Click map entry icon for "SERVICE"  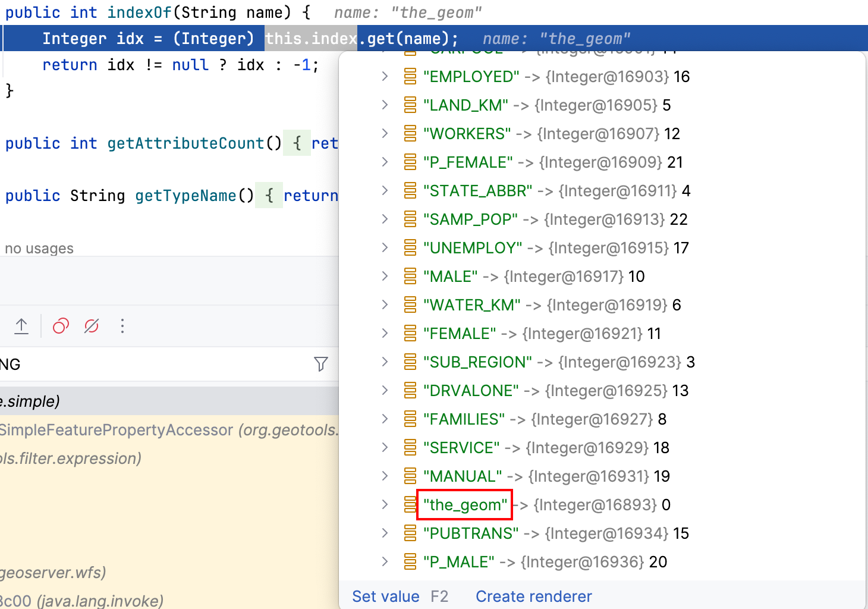click(410, 448)
